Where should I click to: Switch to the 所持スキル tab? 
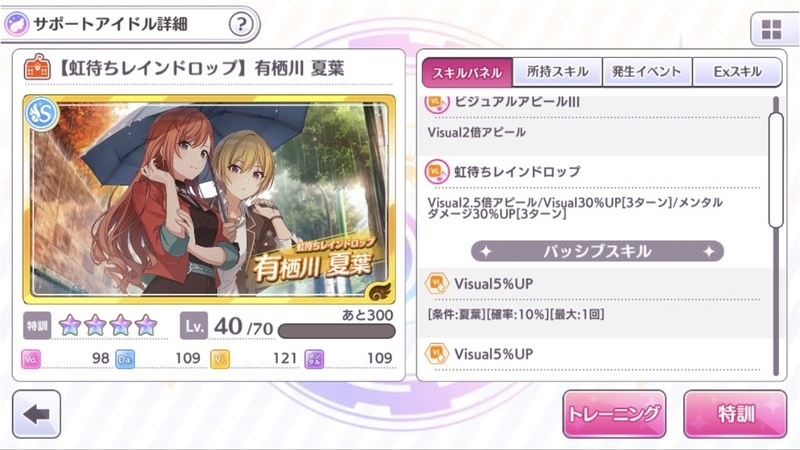(557, 72)
